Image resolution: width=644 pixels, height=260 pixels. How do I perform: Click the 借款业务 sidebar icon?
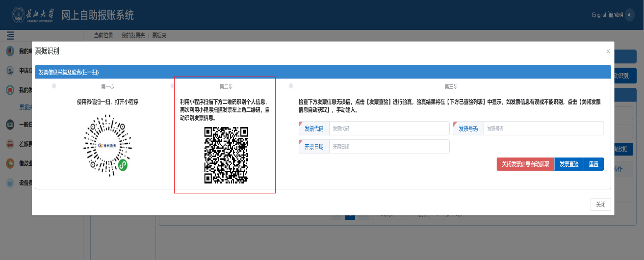click(10, 163)
